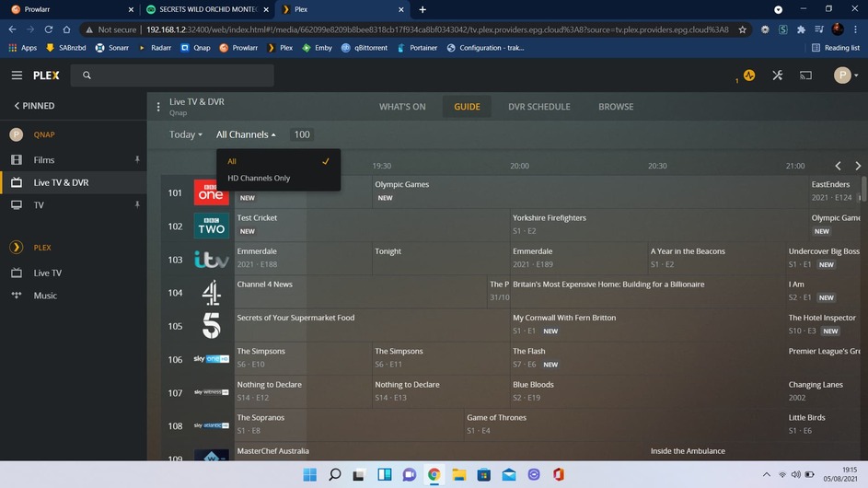868x488 pixels.
Task: Collapse the All Channels dropdown
Action: (x=246, y=134)
